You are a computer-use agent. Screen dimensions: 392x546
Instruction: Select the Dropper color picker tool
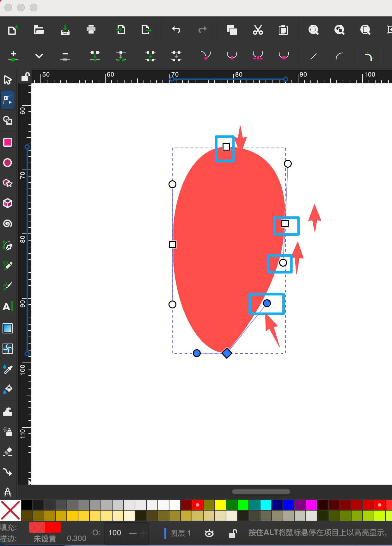[8, 369]
